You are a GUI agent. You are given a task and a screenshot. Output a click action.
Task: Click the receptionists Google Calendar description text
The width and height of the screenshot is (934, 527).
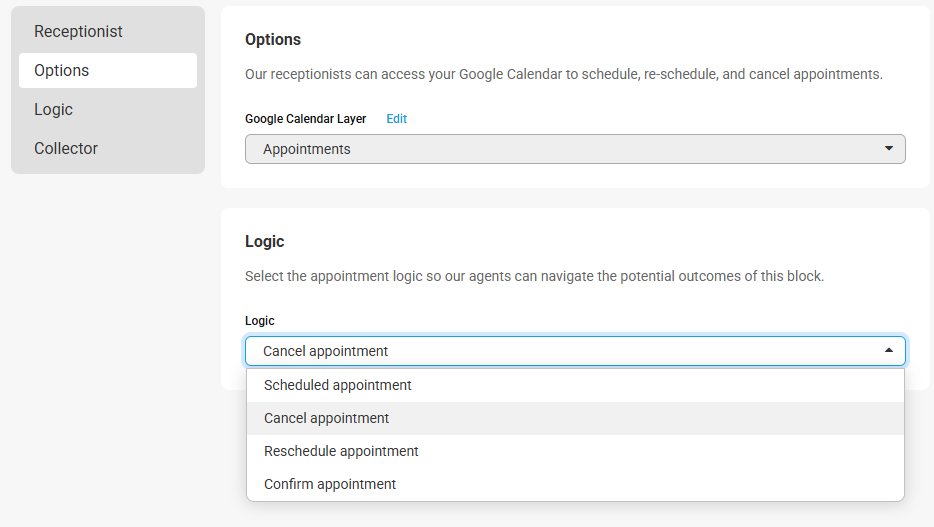pyautogui.click(x=564, y=74)
